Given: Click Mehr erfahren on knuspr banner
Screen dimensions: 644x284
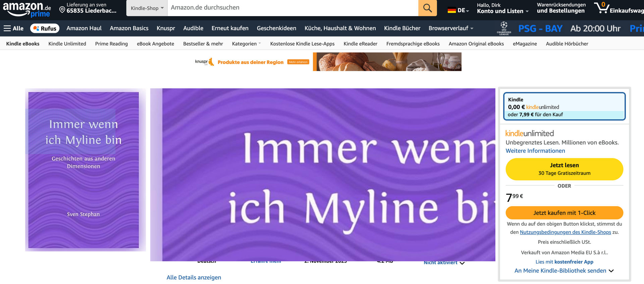Looking at the screenshot, I should [298, 62].
